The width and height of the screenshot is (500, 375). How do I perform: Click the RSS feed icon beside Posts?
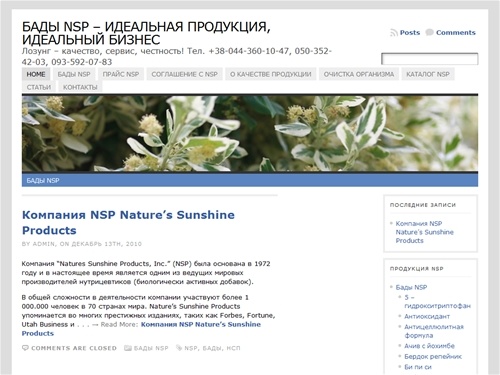(x=394, y=33)
